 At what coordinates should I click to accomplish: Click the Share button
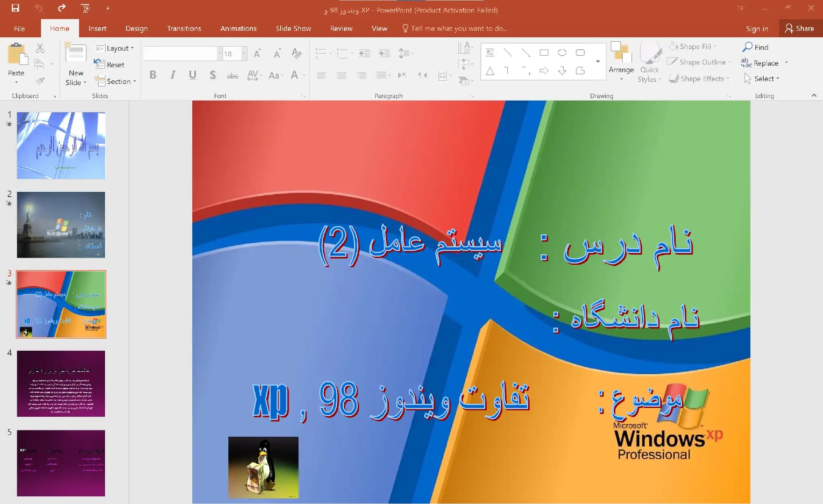tap(800, 28)
